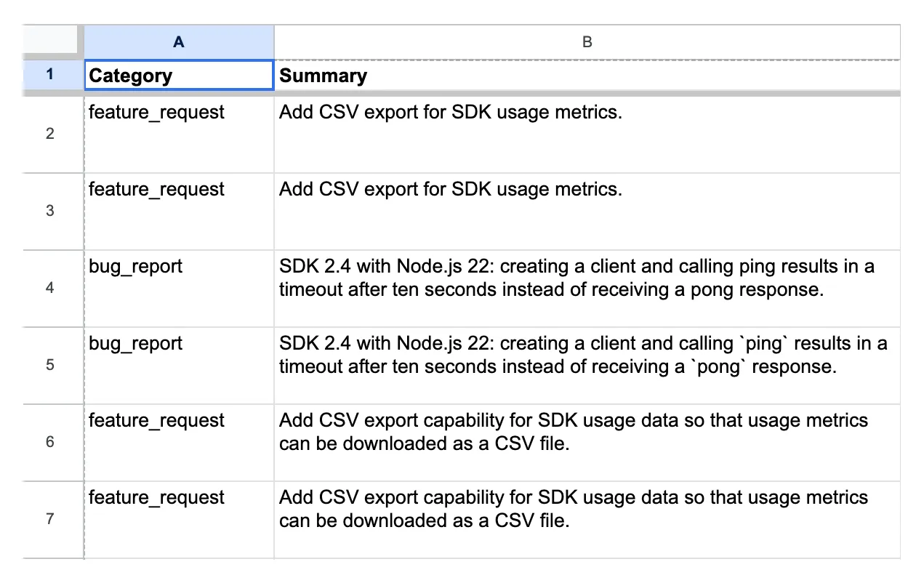Select column A header
This screenshot has height=583, width=924.
pos(179,42)
